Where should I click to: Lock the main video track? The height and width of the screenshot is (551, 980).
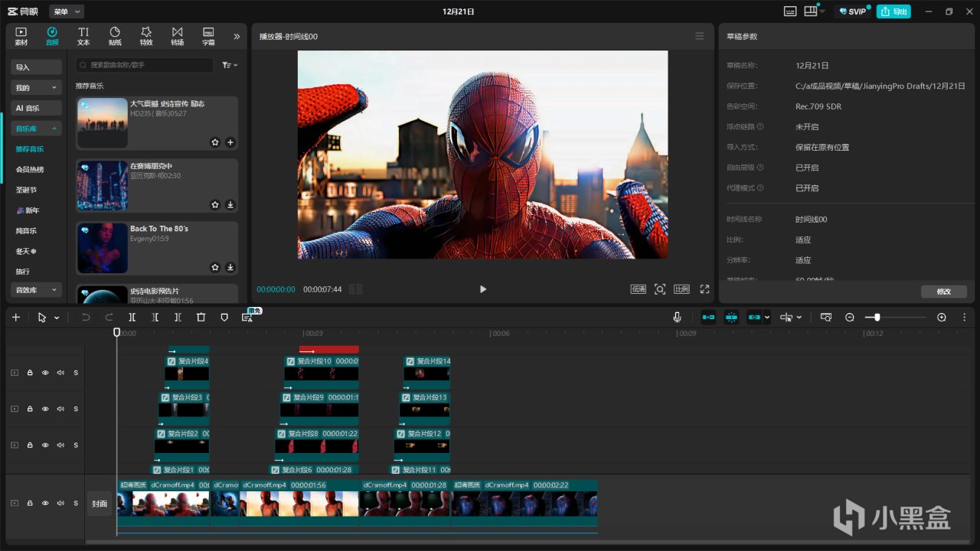(30, 504)
